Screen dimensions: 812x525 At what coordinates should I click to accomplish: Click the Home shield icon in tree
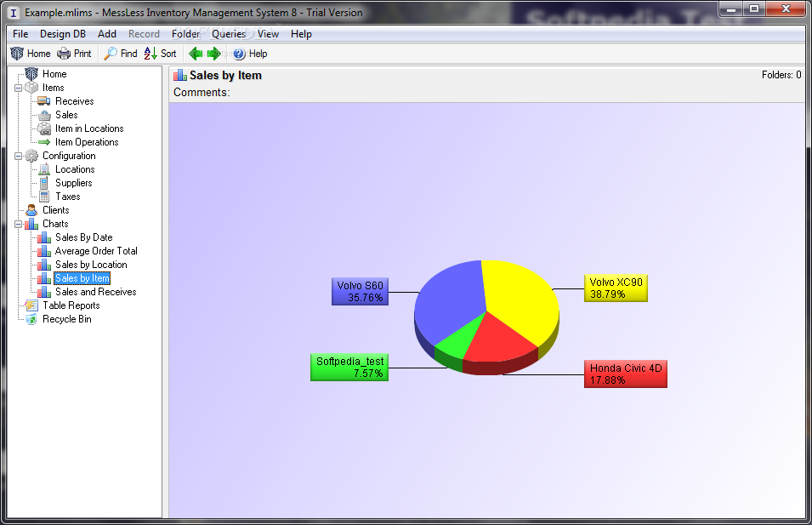[31, 74]
